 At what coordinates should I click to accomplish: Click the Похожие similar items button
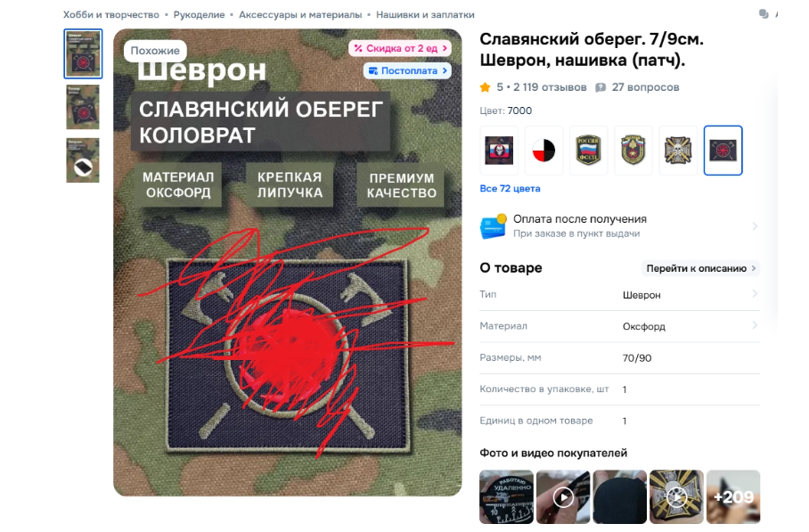[x=155, y=51]
